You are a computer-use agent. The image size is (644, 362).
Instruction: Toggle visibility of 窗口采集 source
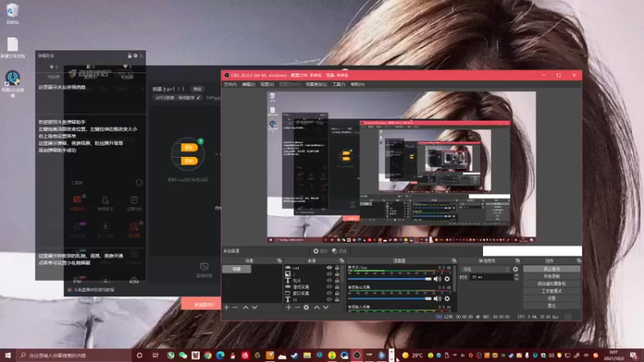click(329, 293)
